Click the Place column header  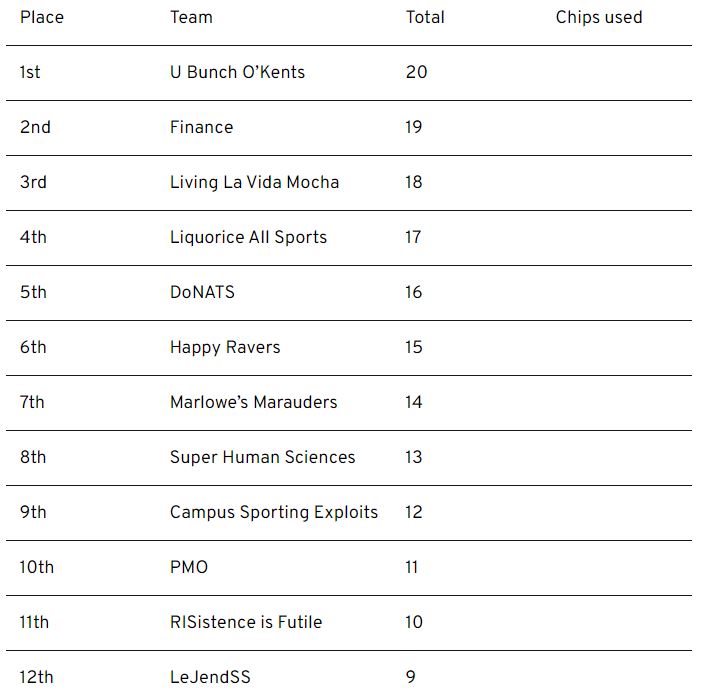tap(40, 17)
